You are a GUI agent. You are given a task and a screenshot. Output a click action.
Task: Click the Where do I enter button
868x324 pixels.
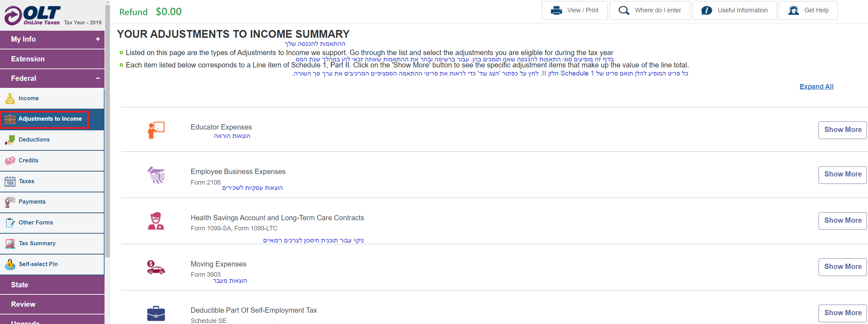click(x=650, y=11)
